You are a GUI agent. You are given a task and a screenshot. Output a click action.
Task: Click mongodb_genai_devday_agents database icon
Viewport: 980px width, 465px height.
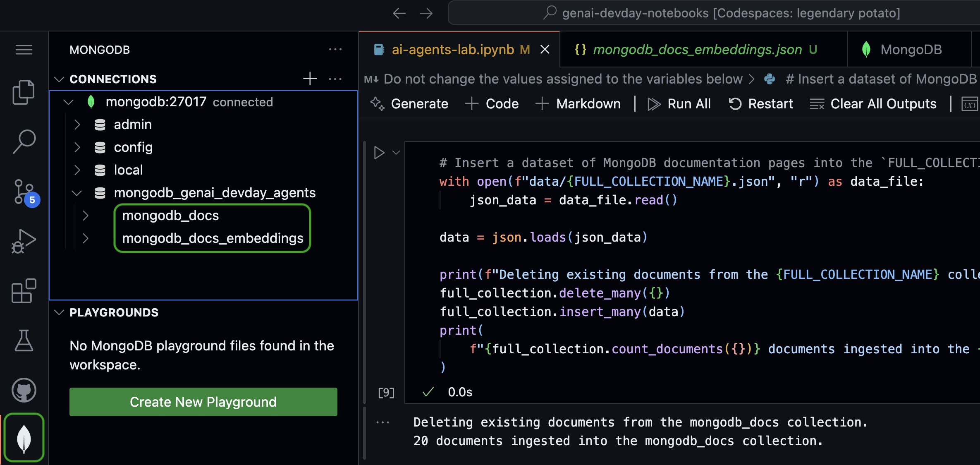click(x=100, y=193)
